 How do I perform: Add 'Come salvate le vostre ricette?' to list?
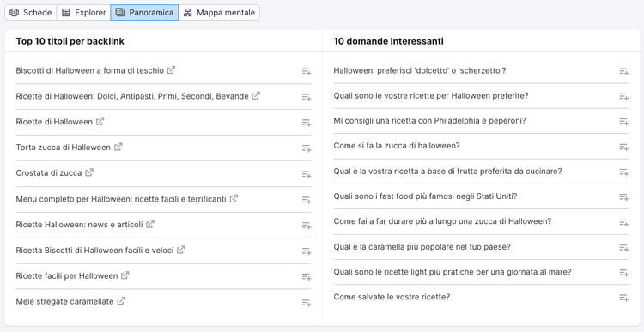pyautogui.click(x=624, y=298)
